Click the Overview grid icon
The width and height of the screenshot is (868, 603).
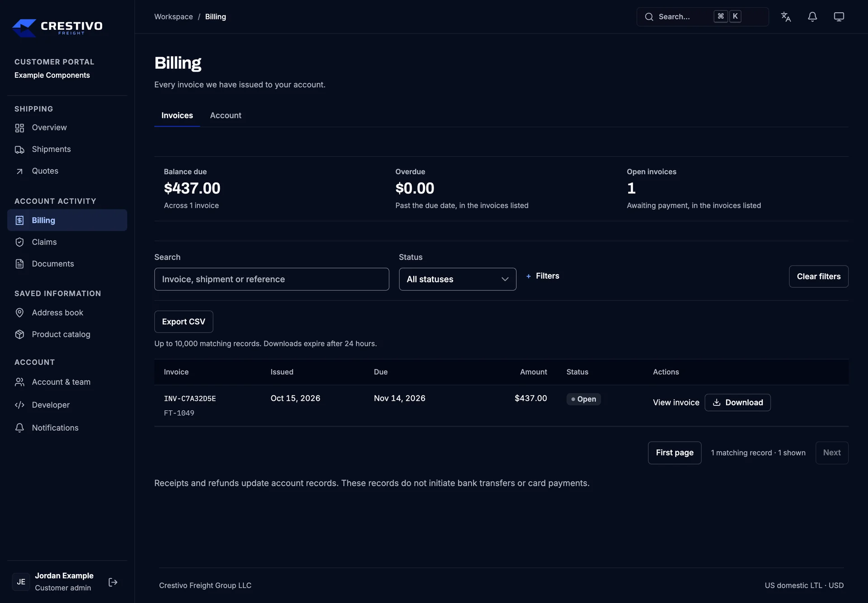tap(19, 128)
